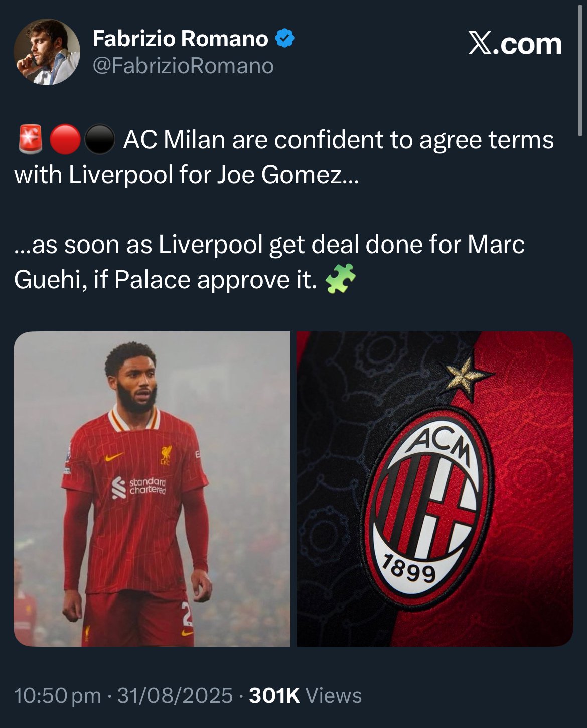Image resolution: width=587 pixels, height=728 pixels.
Task: Click the 301K Views counter
Action: (x=305, y=696)
